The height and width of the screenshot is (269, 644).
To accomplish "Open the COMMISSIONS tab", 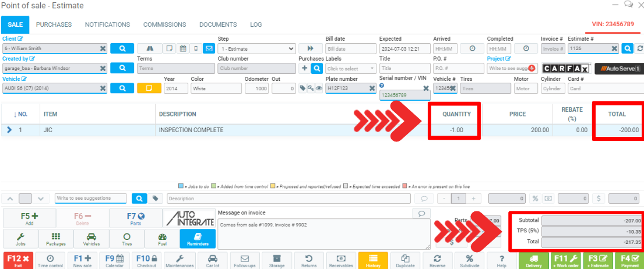I will click(x=165, y=24).
